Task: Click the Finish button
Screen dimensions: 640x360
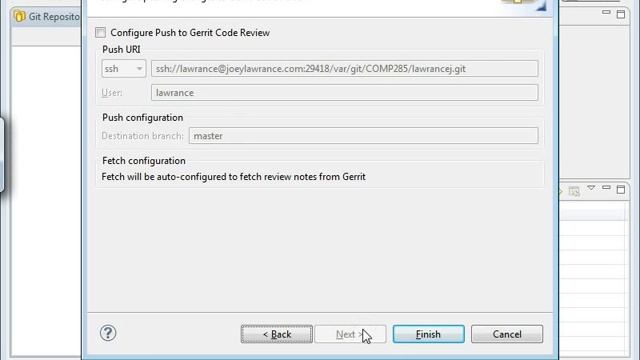Action: (429, 334)
